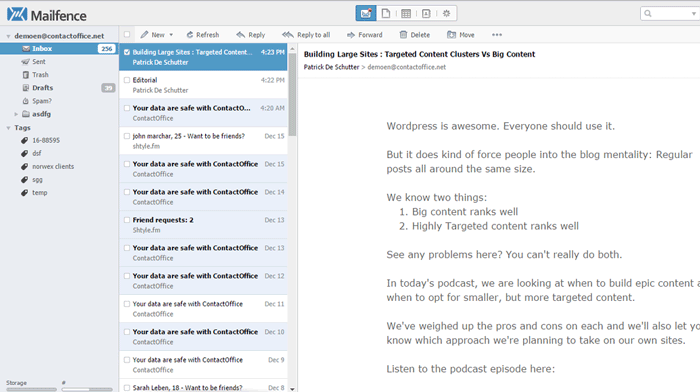Click the tag icon beside 16-88595
This screenshot has width=700, height=392.
click(25, 140)
